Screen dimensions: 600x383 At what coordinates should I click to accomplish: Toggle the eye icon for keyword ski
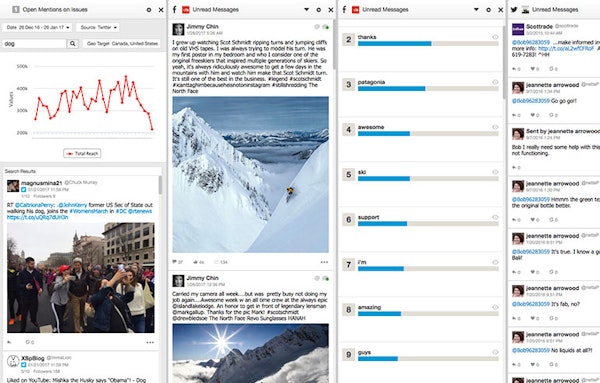(x=495, y=172)
